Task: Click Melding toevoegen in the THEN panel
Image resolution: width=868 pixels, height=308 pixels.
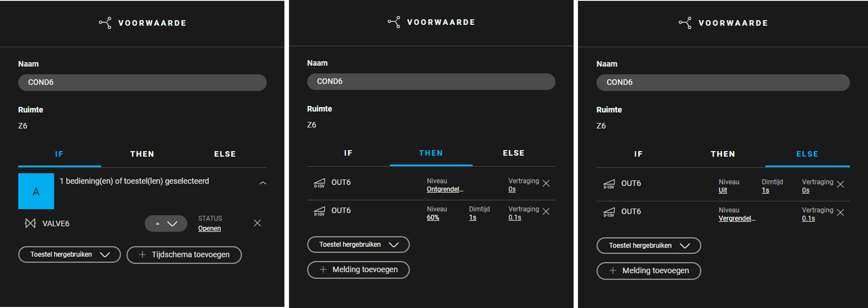Action: [x=358, y=270]
